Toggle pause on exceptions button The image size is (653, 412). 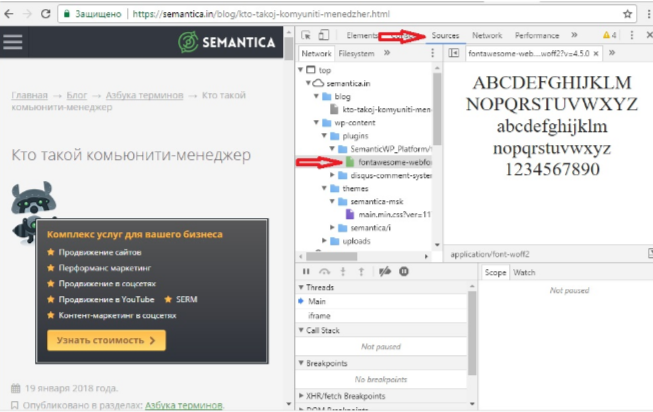(404, 271)
